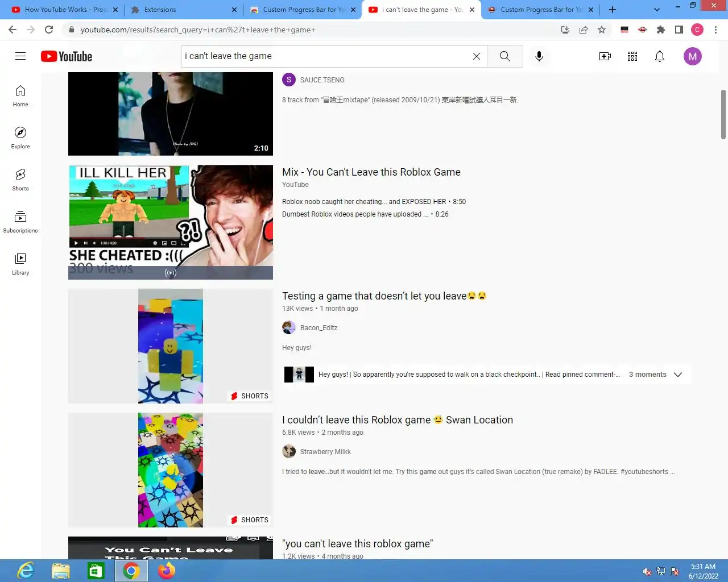Click the install app icon in address bar
This screenshot has height=582, width=728.
[x=565, y=30]
